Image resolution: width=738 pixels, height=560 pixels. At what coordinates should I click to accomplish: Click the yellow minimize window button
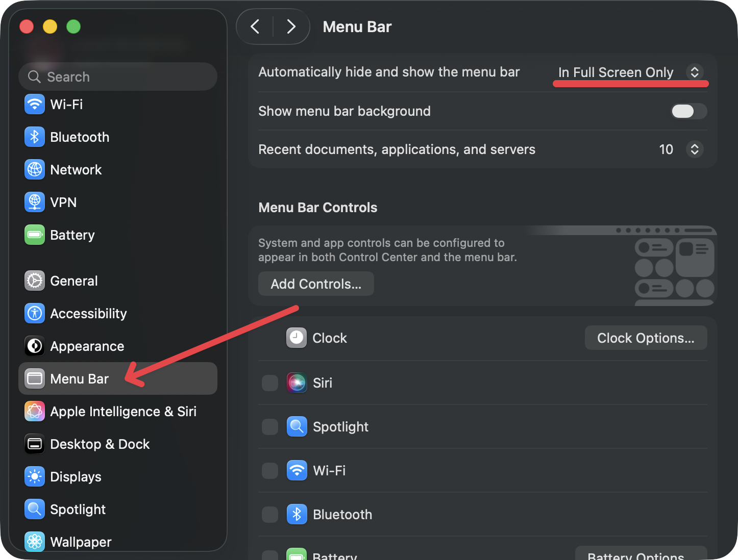50,27
